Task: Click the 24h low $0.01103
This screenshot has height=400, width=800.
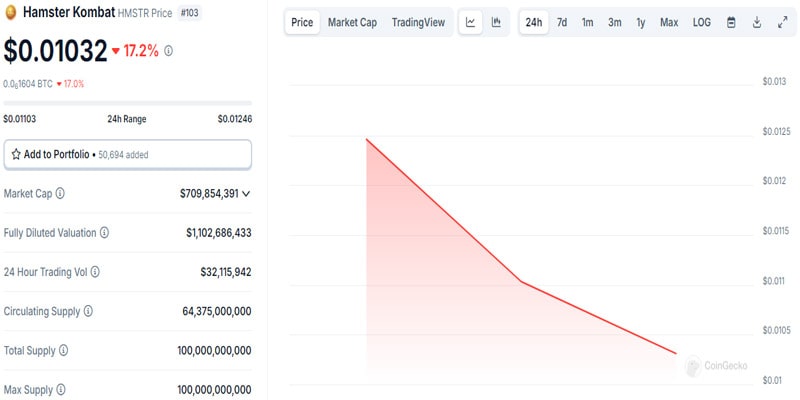Action: pyautogui.click(x=19, y=119)
